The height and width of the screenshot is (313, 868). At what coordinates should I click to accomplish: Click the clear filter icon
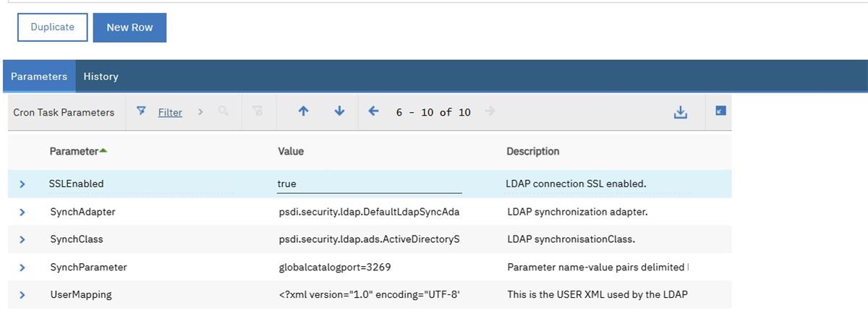point(258,111)
